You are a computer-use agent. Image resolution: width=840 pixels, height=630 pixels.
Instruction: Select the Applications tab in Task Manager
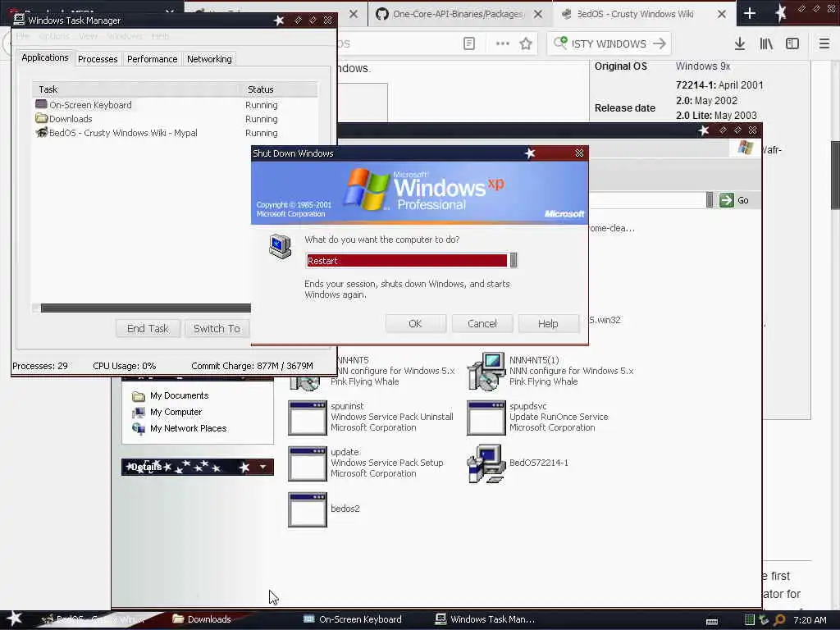[x=45, y=58]
